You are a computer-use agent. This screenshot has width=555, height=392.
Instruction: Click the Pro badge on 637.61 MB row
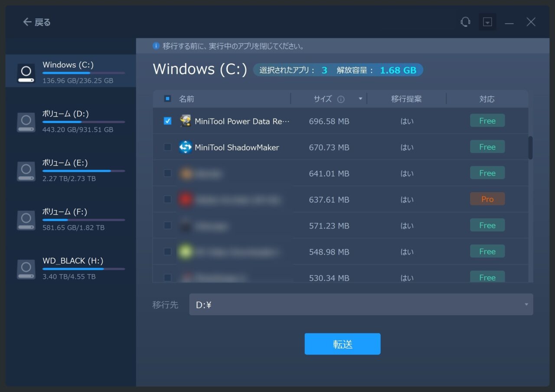(x=487, y=199)
